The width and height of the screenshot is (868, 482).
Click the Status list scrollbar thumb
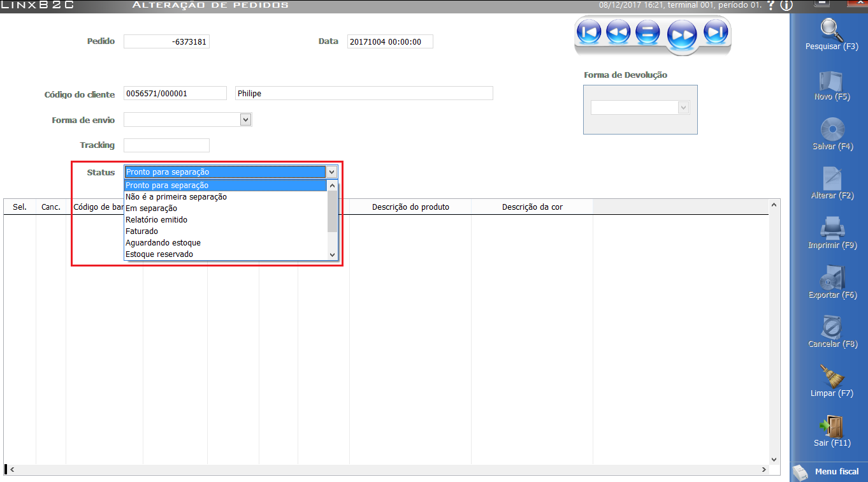[332, 211]
